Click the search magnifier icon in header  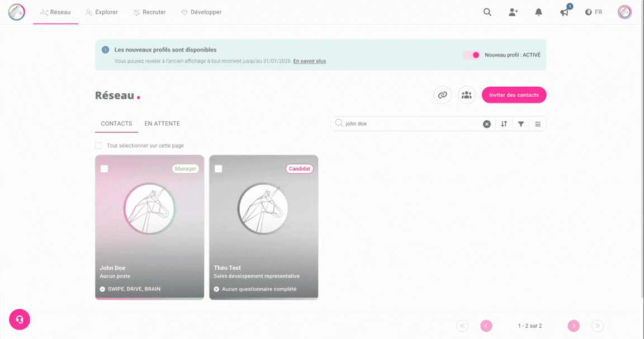click(x=487, y=12)
